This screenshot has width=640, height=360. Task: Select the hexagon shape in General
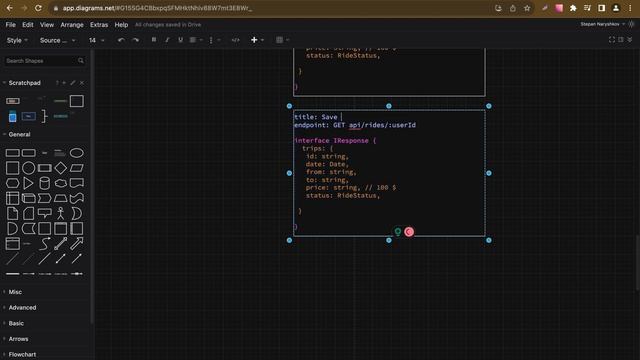12,183
